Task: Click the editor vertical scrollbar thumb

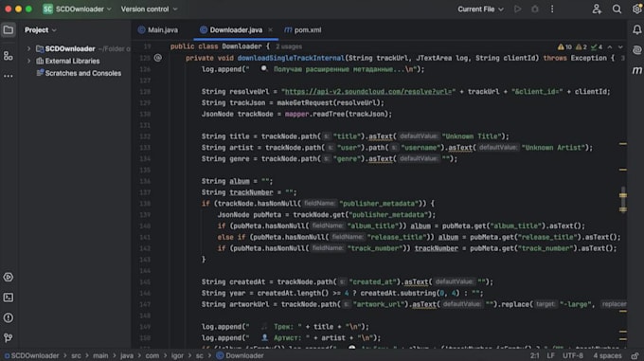Action: pos(623,201)
